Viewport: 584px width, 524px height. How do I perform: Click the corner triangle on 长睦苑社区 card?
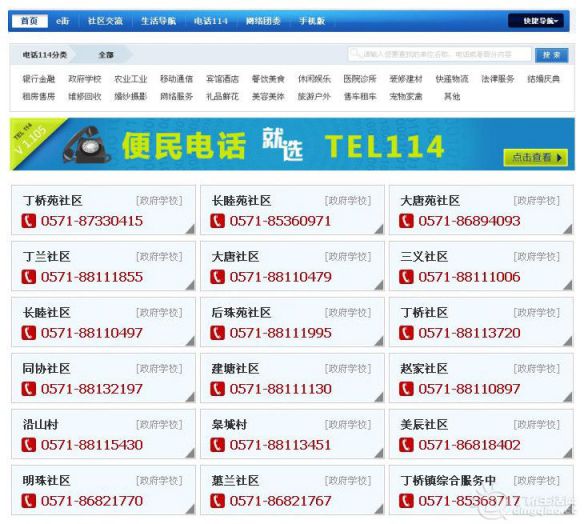pyautogui.click(x=379, y=229)
